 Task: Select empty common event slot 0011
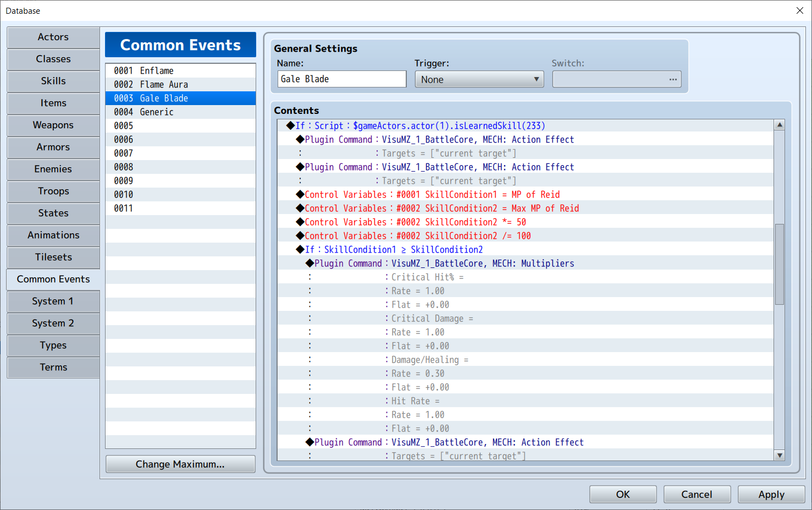coord(180,209)
